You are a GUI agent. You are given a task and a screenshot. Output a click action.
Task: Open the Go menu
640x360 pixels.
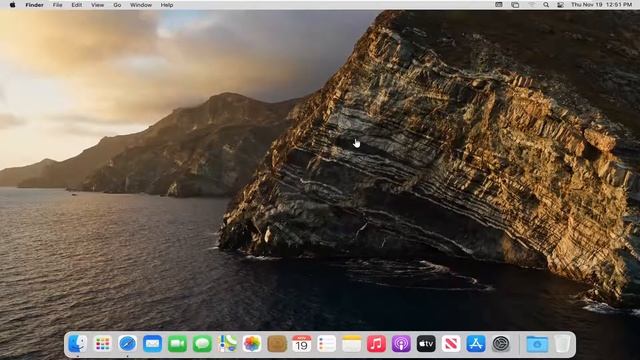[117, 5]
